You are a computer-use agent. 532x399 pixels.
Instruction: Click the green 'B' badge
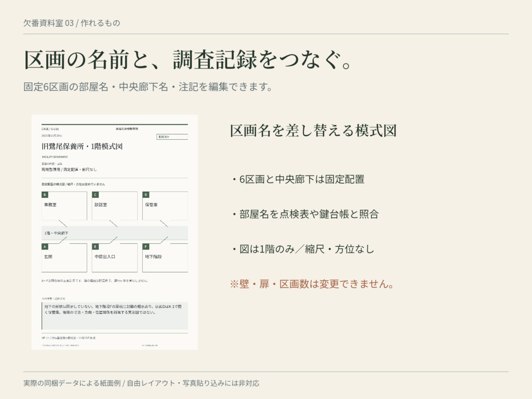45,195
